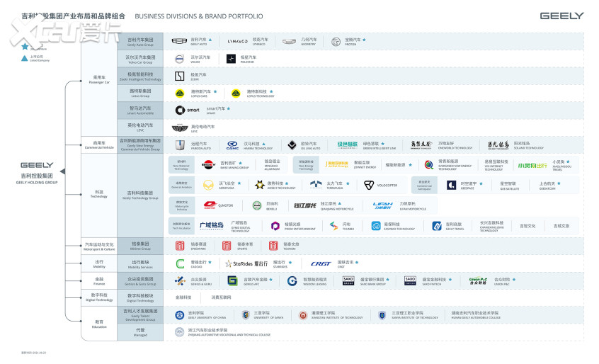Image resolution: width=599 pixels, height=364 pixels.
Task: Click the Sanya Institute of Technology crest
Action: pyautogui.click(x=382, y=316)
